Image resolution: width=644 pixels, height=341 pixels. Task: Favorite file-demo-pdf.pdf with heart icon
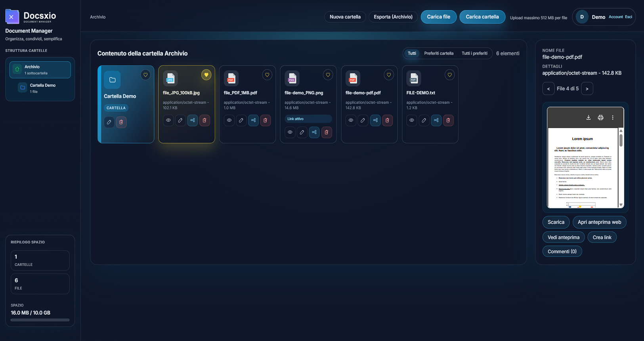pyautogui.click(x=389, y=75)
